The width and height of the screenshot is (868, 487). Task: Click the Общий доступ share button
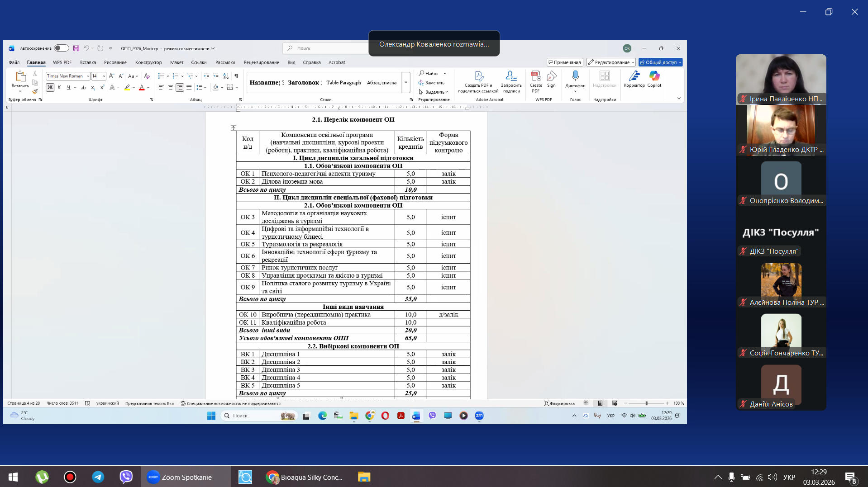[x=660, y=62]
